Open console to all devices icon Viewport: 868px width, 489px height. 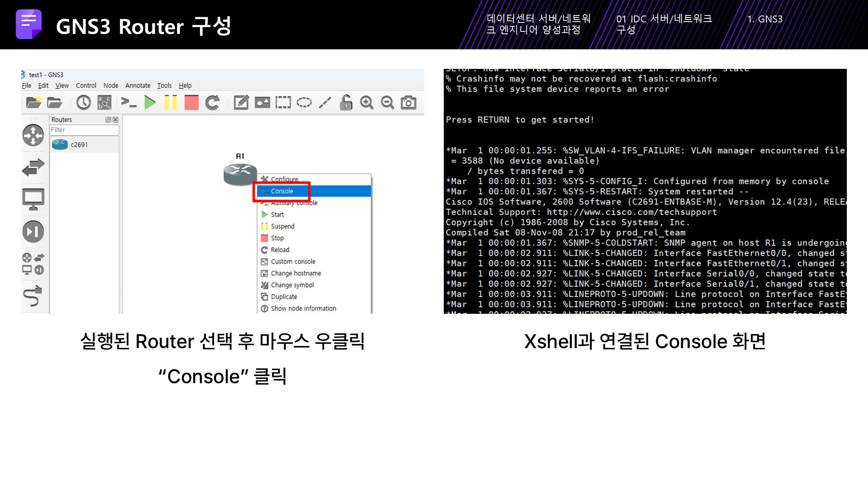click(x=129, y=103)
